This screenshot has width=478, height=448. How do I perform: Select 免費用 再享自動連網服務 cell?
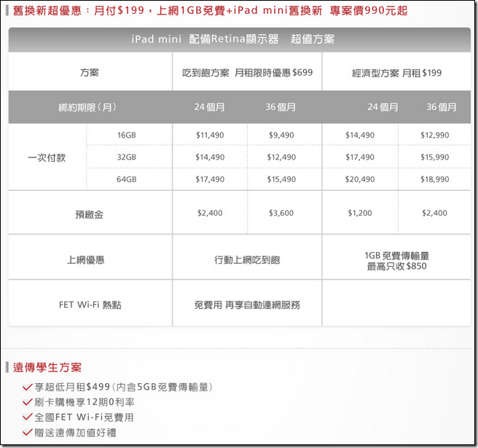point(247,304)
